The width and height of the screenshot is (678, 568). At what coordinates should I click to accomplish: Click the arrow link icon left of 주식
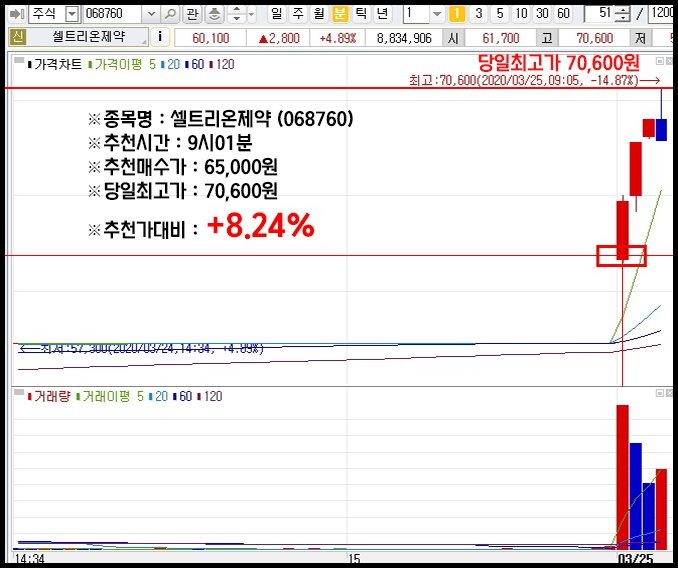(17, 14)
